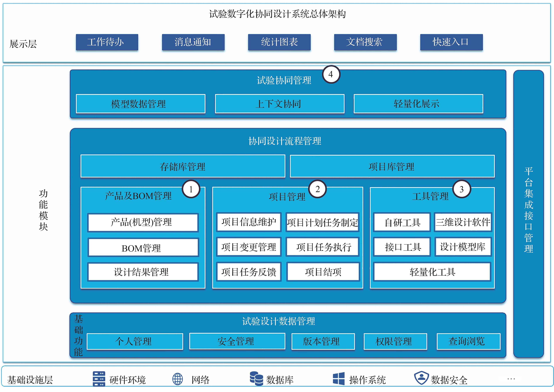Click circled number 1 marker

[191, 189]
